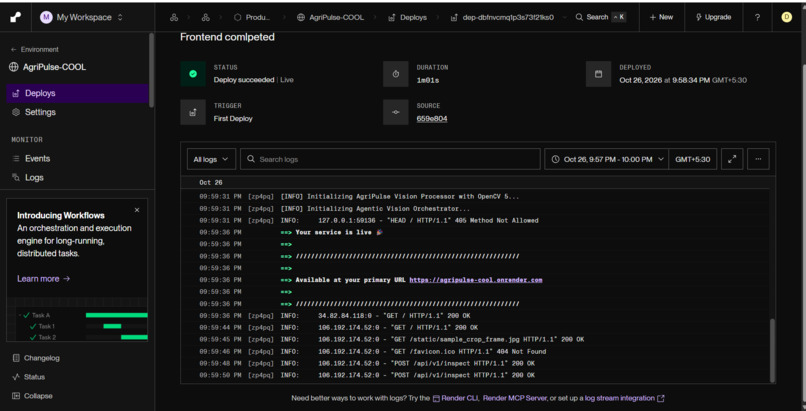Click the Search logs field
The width and height of the screenshot is (806, 411).
coord(390,159)
